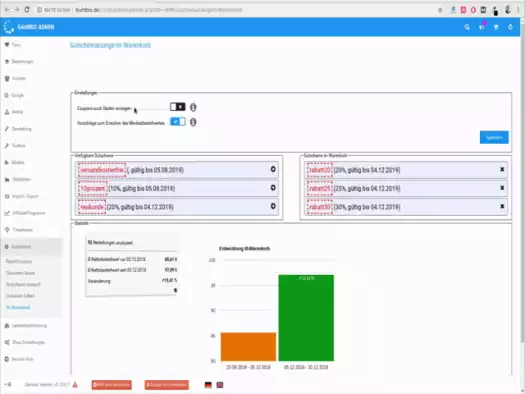Show info tooltip beside the Coupons toggle

193,107
